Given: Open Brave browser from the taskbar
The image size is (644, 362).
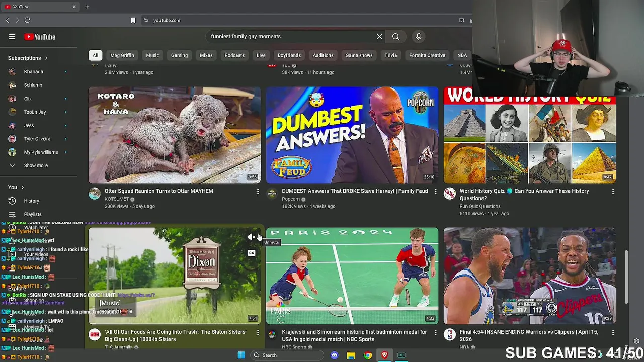Looking at the screenshot, I should pyautogui.click(x=384, y=355).
